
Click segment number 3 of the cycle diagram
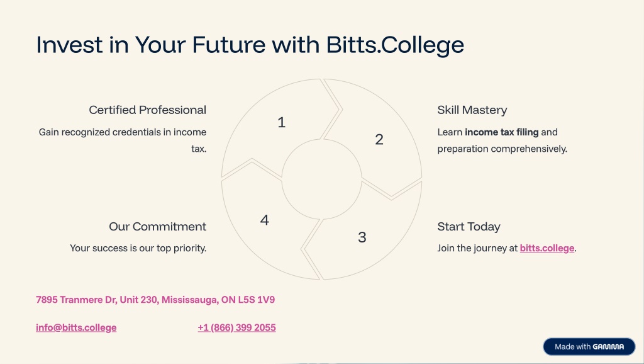pyautogui.click(x=362, y=237)
